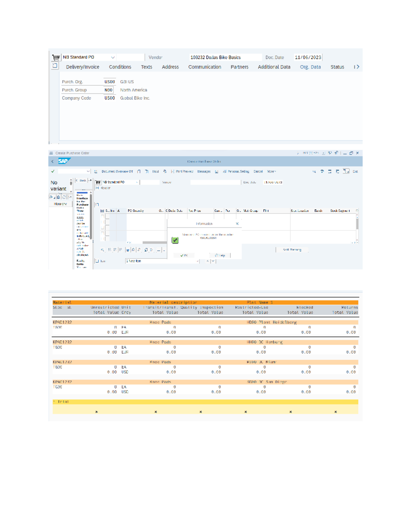This screenshot has height=532, width=411.
Task: Click the other purchase order icon before Hold
Action: [147, 171]
